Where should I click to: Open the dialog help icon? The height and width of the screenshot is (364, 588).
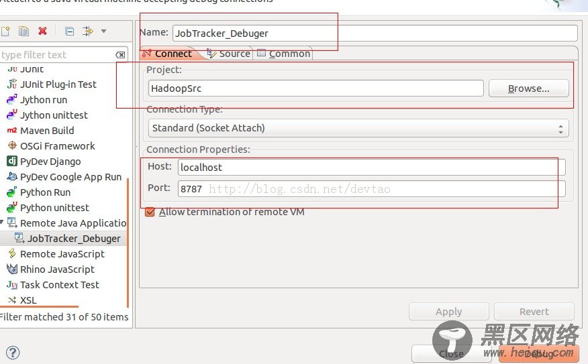click(13, 353)
